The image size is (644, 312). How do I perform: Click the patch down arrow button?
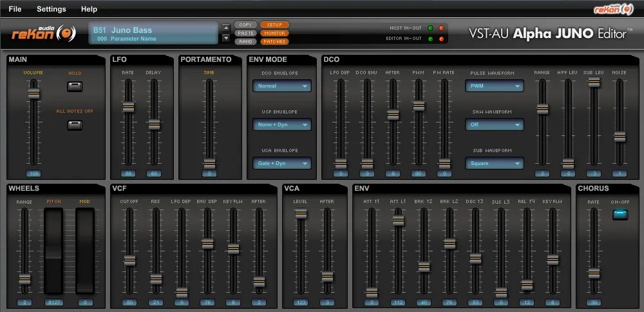(x=226, y=38)
